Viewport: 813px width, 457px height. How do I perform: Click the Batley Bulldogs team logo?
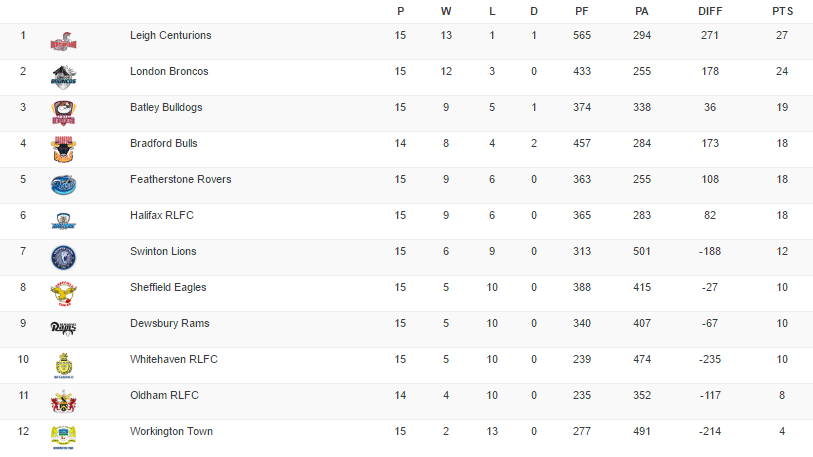[x=63, y=114]
